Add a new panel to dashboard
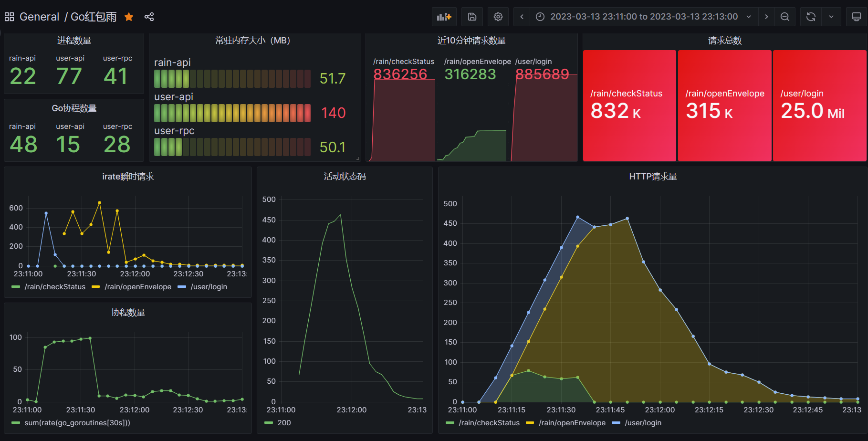Viewport: 868px width, 441px height. [x=444, y=17]
